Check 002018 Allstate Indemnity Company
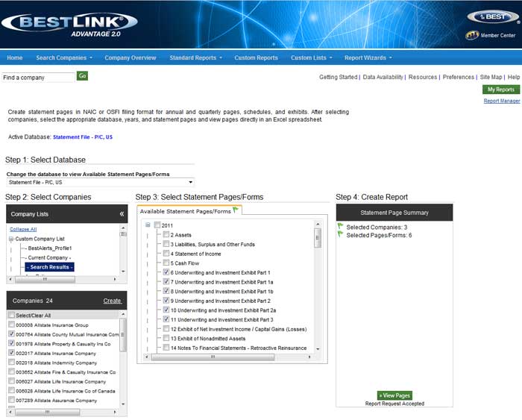 pos(12,362)
